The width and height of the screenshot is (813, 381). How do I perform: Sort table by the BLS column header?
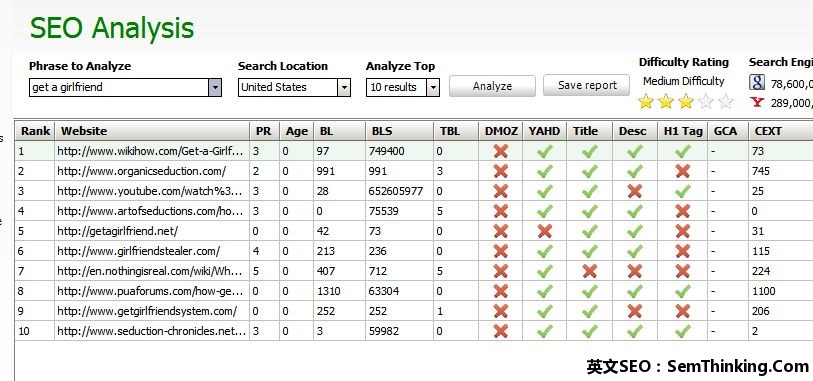[399, 131]
